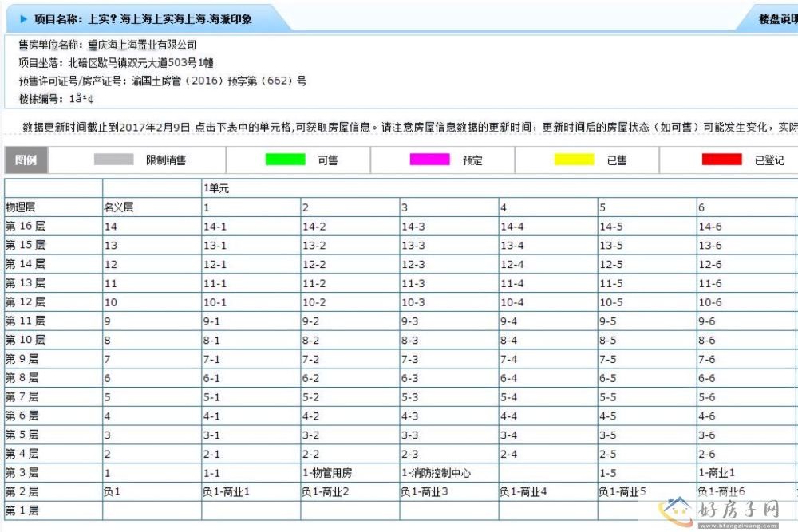Click the developer name 重庆海上海置业有限公司

click(x=142, y=45)
